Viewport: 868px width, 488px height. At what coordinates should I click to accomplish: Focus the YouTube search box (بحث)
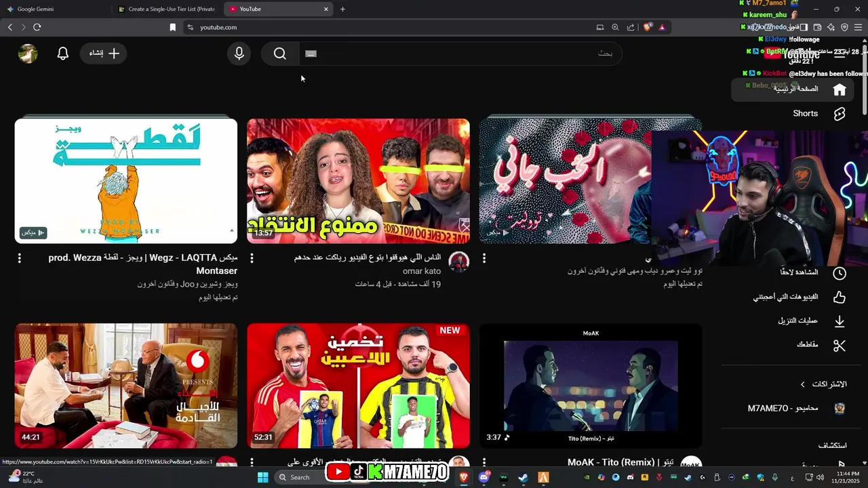click(460, 54)
